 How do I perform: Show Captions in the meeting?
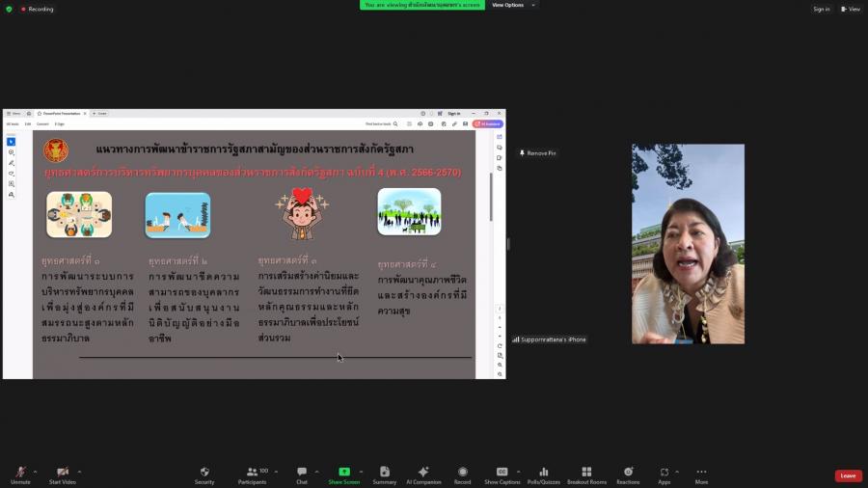click(x=502, y=474)
